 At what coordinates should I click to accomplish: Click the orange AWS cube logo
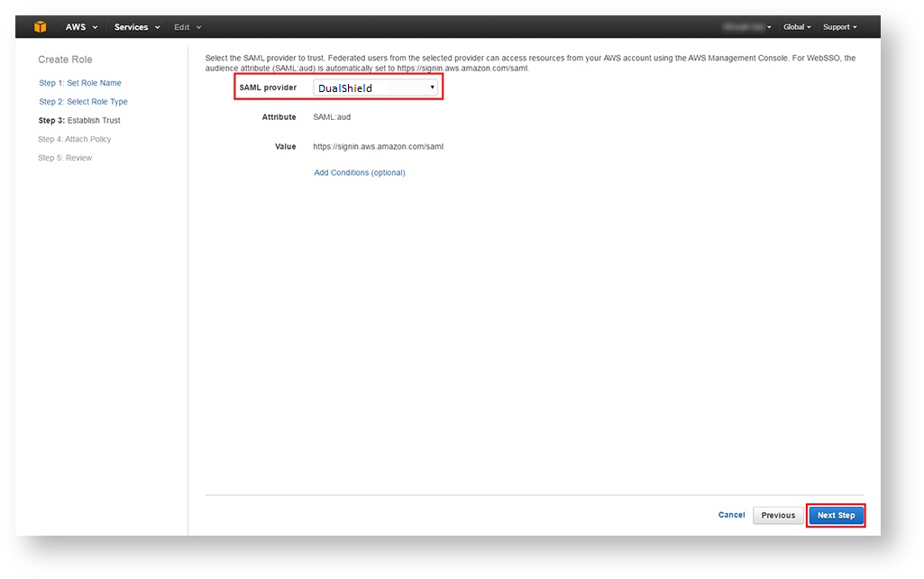point(40,27)
